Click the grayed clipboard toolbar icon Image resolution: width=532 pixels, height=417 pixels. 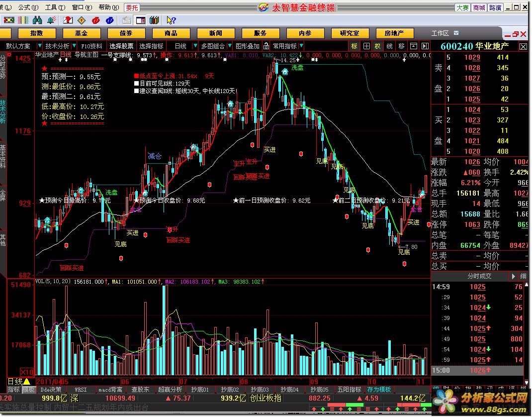[x=127, y=20]
